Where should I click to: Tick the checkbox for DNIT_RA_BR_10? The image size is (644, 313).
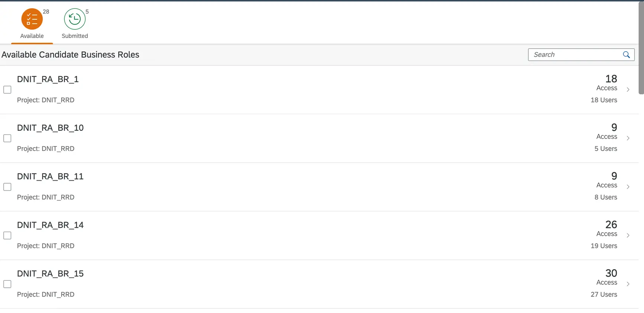click(7, 138)
